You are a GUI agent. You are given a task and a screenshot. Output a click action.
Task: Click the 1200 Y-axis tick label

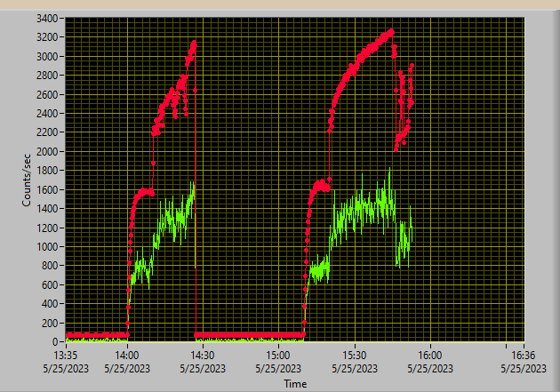(x=47, y=228)
